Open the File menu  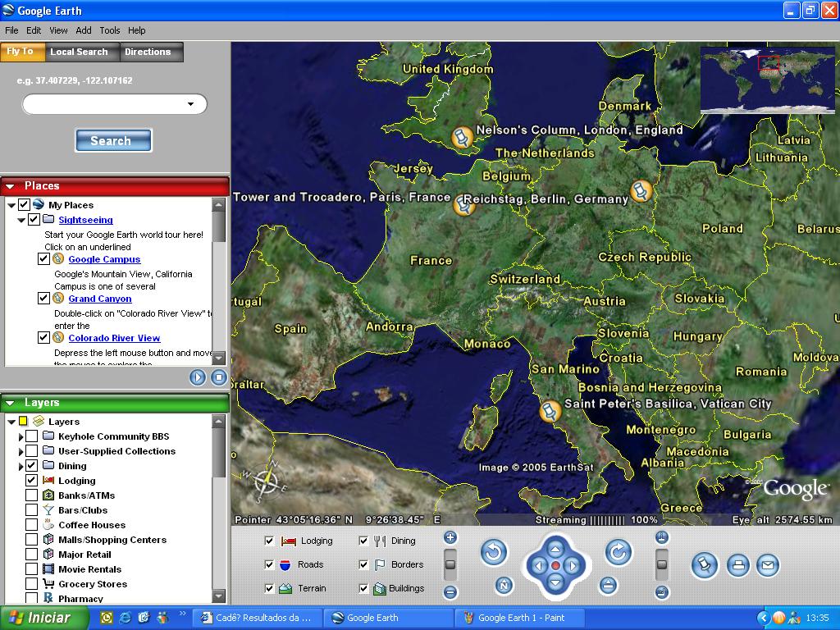pyautogui.click(x=11, y=30)
